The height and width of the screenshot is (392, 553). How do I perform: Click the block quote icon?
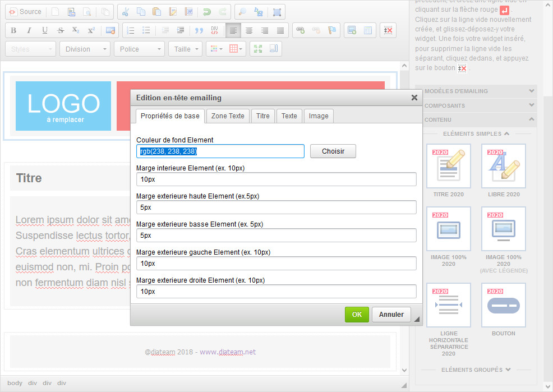199,30
